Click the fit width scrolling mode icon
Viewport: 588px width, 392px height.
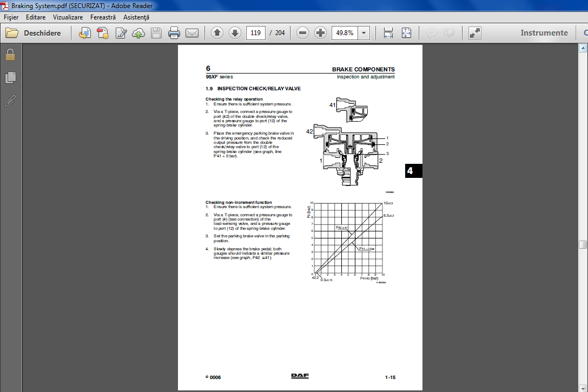[388, 33]
